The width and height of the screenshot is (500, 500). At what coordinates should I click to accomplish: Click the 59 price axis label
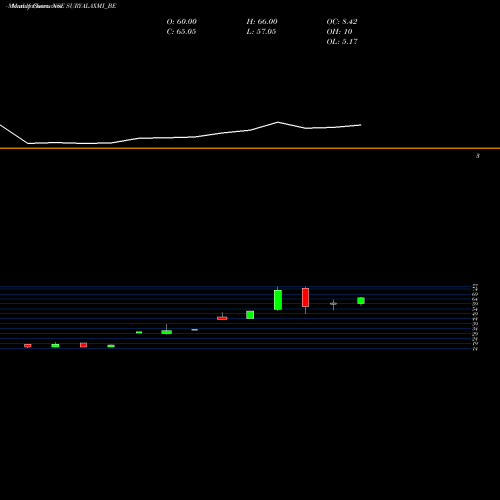476,304
